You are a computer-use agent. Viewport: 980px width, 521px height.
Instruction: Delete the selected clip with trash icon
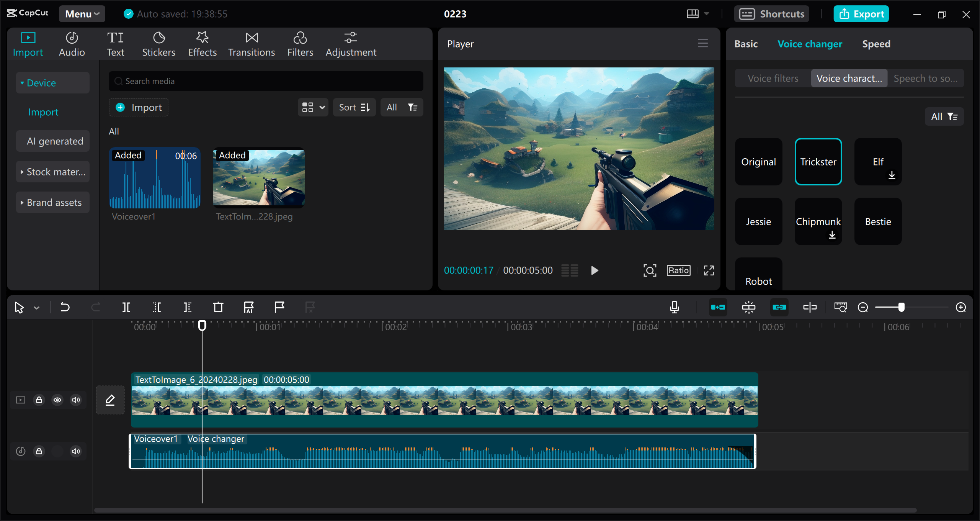[x=218, y=307]
